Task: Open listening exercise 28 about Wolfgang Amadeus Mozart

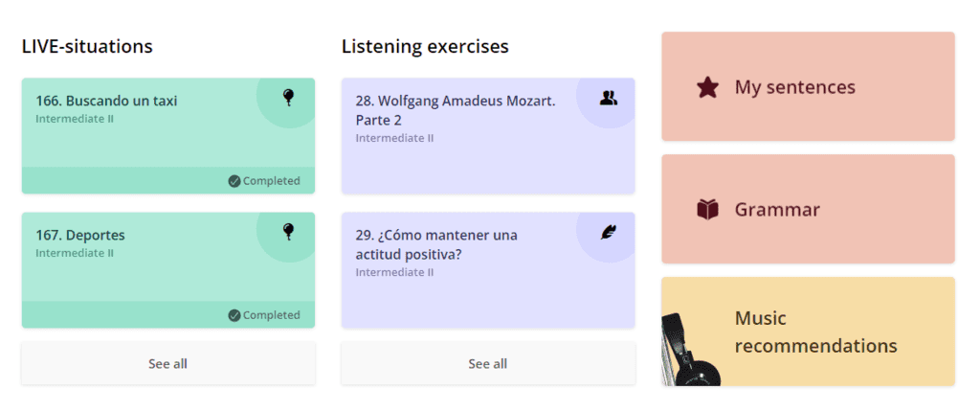Action: tap(455, 110)
